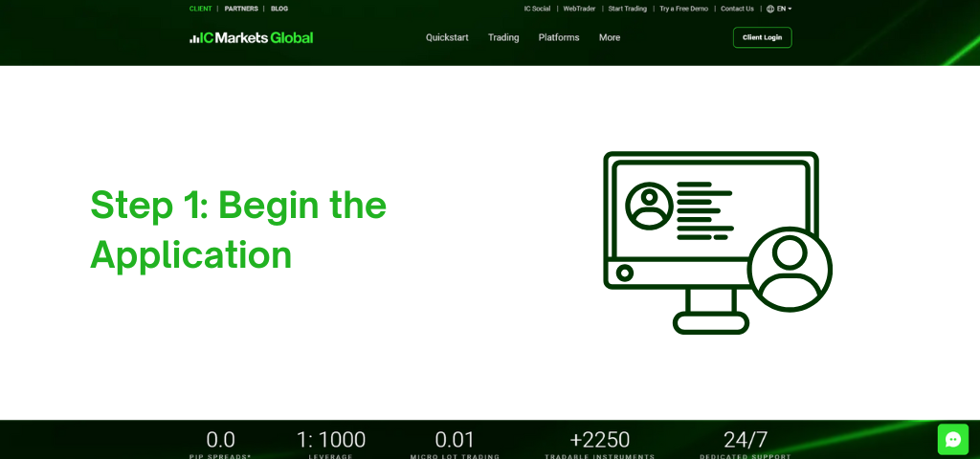Go to the BLOG link

pyautogui.click(x=279, y=9)
